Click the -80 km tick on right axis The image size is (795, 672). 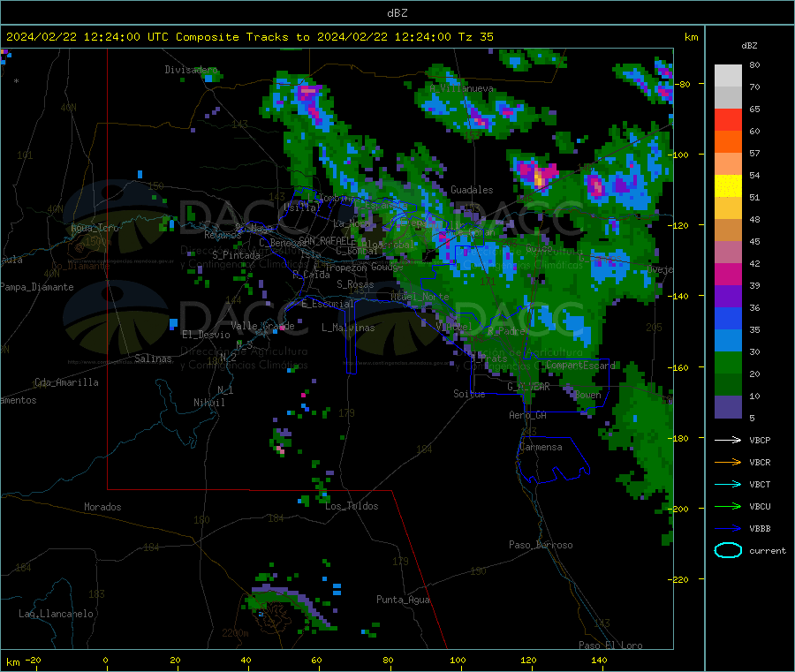pos(683,84)
